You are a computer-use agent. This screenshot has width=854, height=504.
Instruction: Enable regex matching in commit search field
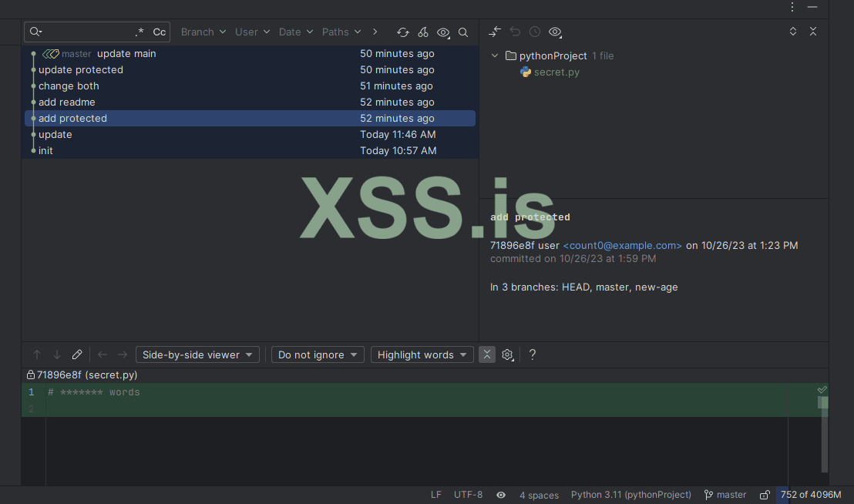[x=140, y=32]
